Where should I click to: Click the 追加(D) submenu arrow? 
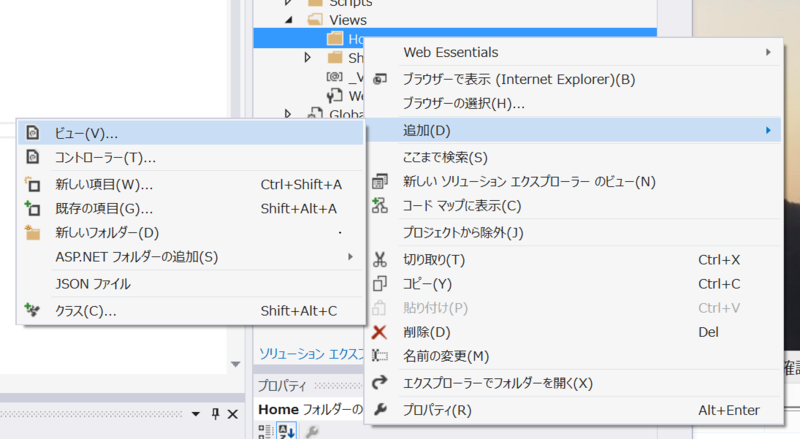pyautogui.click(x=768, y=130)
